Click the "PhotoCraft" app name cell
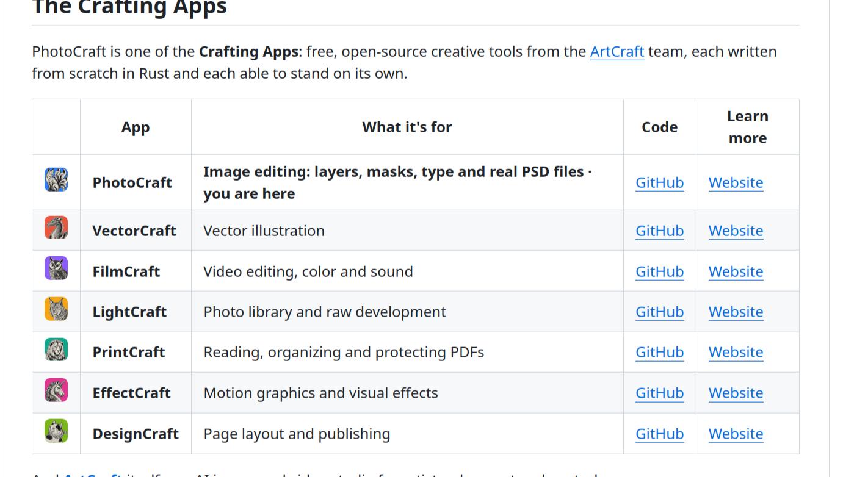The image size is (868, 477). point(136,182)
